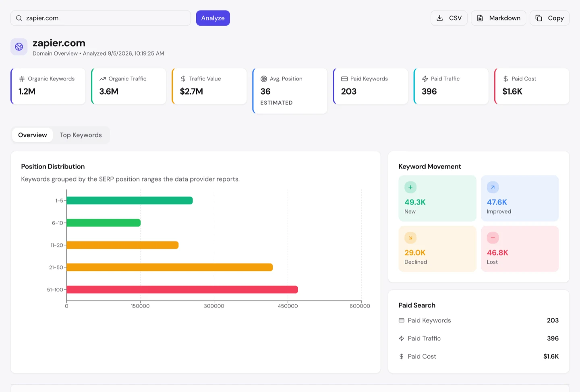
Task: Click the 29.0K Declined keywords value
Action: click(x=415, y=253)
